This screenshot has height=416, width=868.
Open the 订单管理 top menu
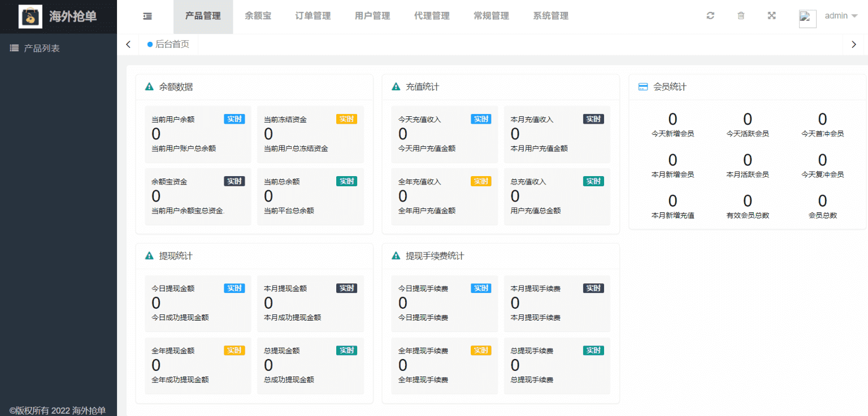click(313, 16)
